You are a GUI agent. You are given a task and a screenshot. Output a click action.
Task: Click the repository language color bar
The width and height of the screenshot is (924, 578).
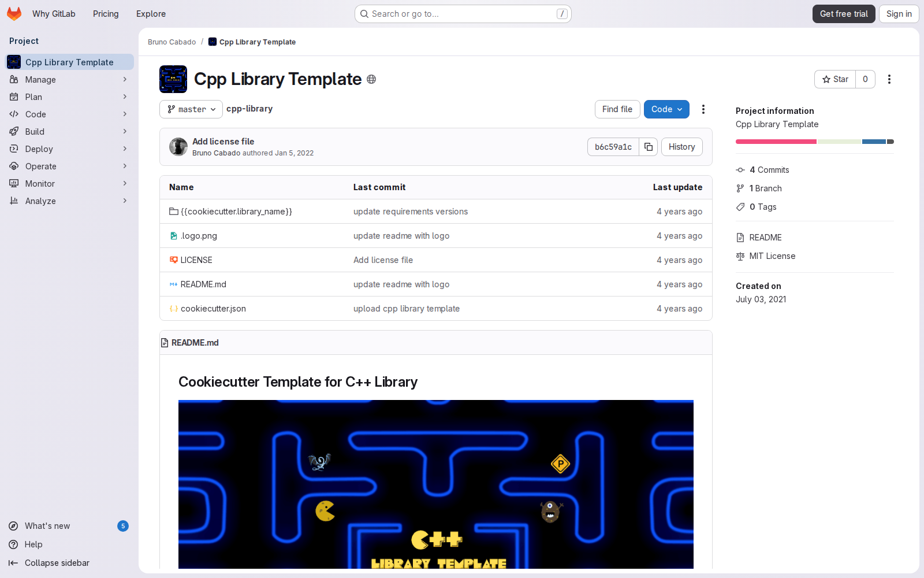[814, 141]
